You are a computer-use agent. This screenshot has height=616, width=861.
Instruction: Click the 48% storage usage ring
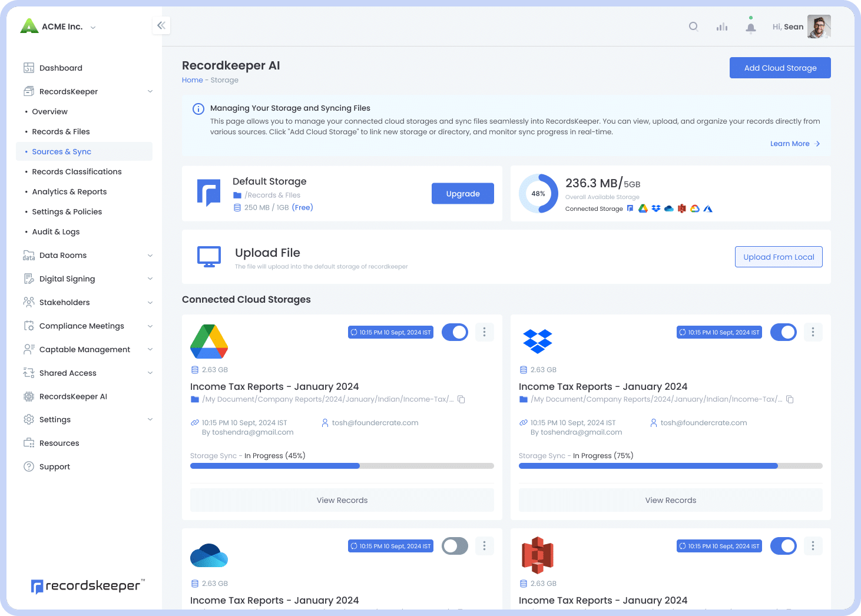click(x=538, y=193)
